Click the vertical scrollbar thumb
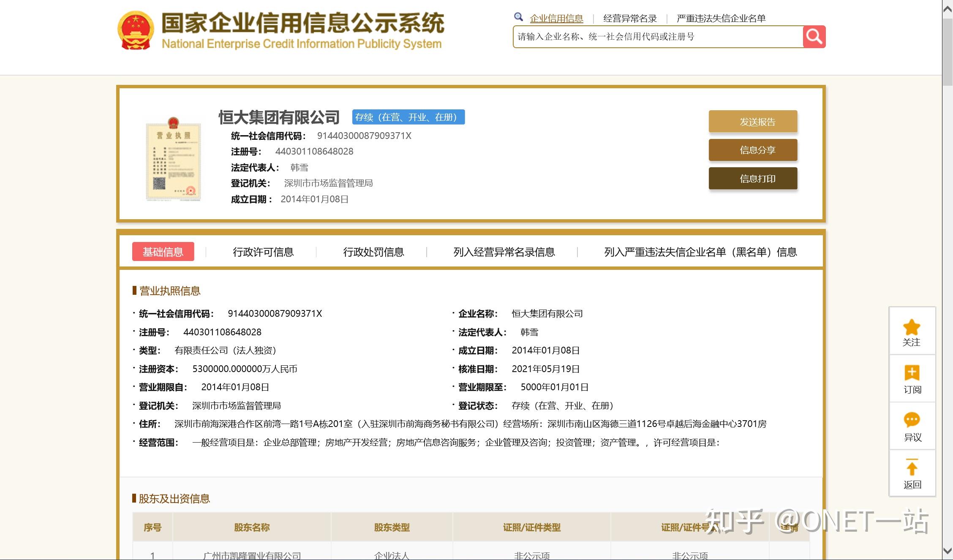 (948, 52)
